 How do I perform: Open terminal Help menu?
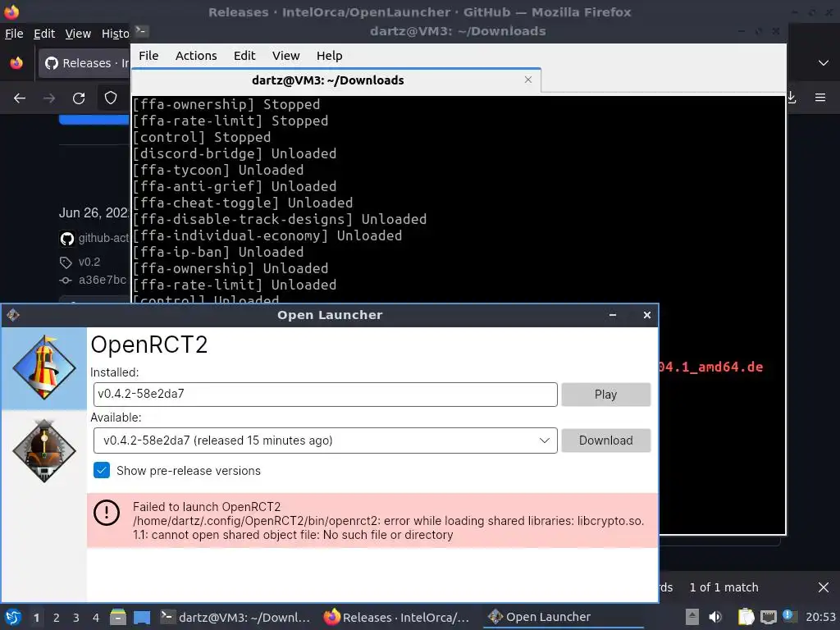(329, 56)
